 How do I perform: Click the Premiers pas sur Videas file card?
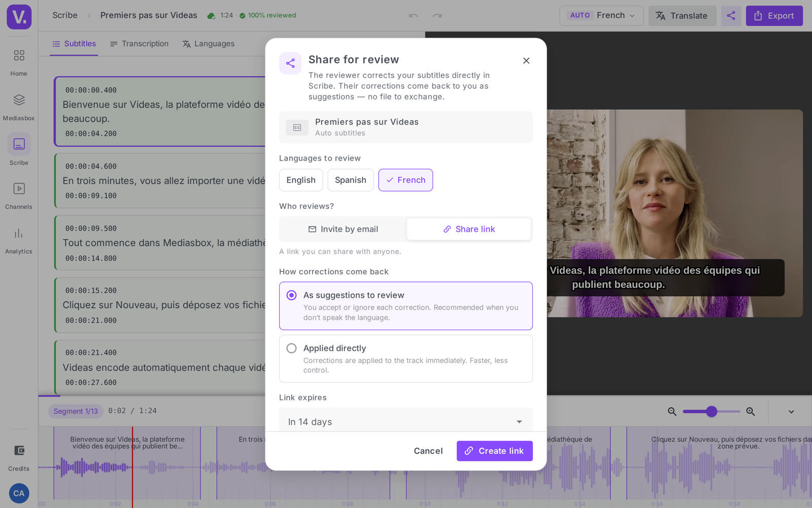pos(406,127)
